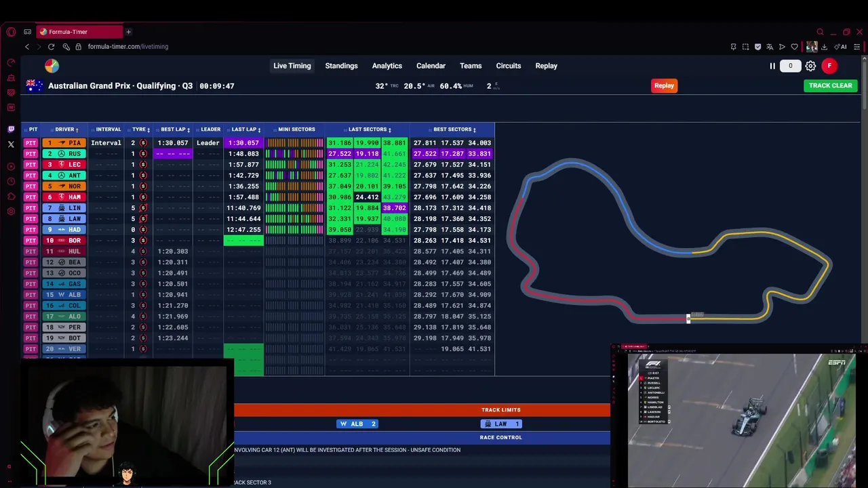
Task: Open the browser easy setup menu icon
Action: [x=857, y=47]
